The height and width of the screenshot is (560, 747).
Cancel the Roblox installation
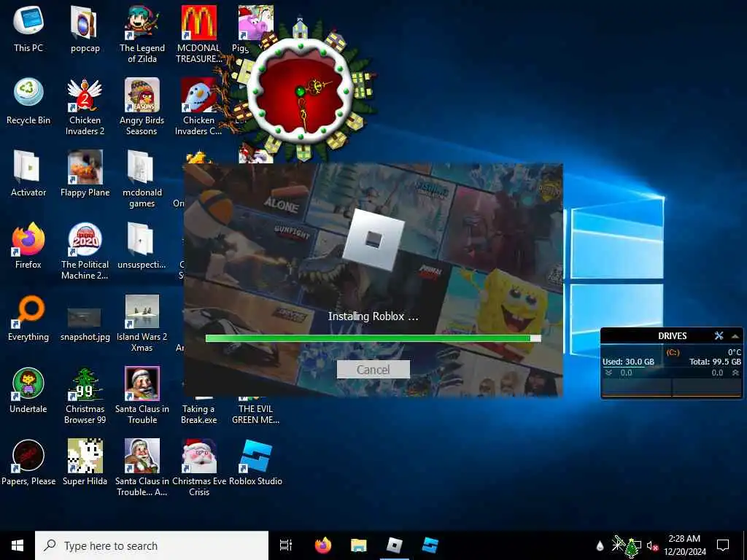(373, 370)
